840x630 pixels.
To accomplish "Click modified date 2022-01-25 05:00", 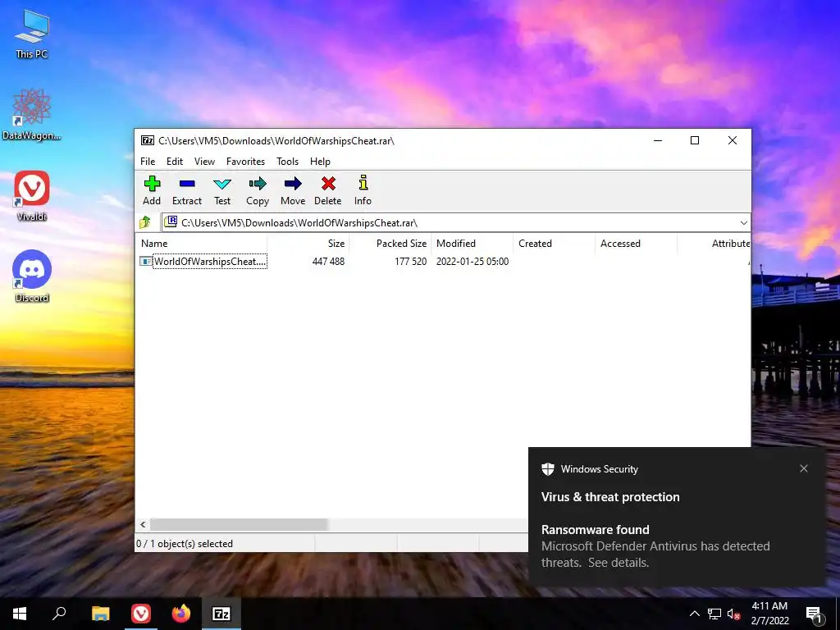I will point(472,262).
